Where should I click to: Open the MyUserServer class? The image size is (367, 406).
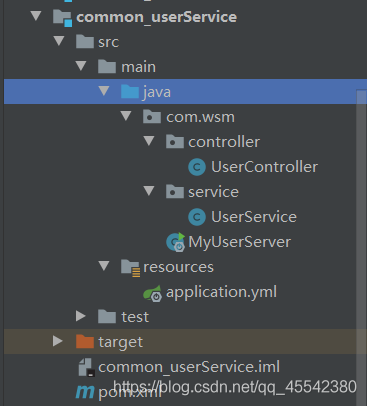point(239,242)
